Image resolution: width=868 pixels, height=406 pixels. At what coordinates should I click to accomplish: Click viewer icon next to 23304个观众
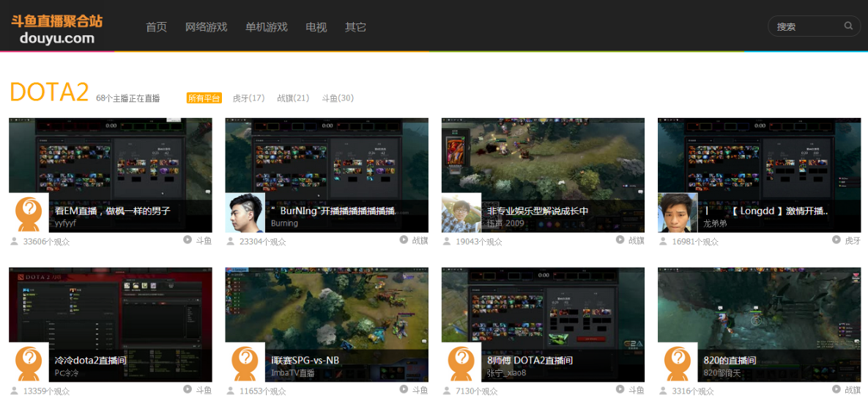coord(230,242)
